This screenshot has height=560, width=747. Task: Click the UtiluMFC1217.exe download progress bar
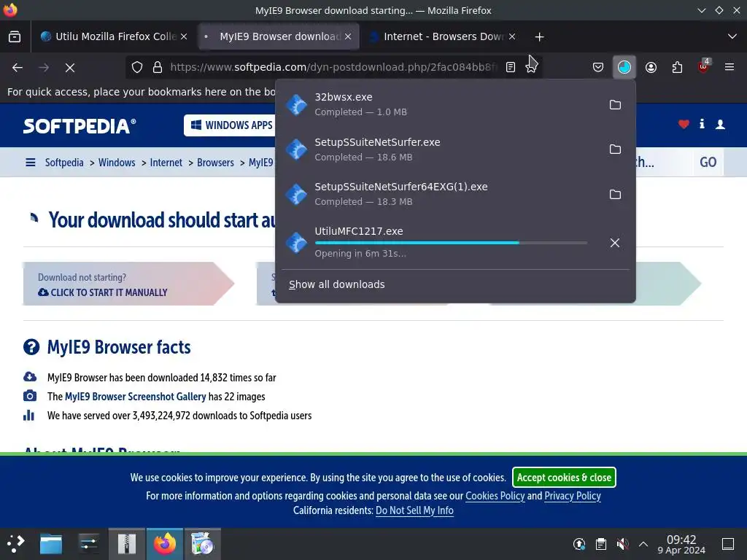click(x=451, y=243)
